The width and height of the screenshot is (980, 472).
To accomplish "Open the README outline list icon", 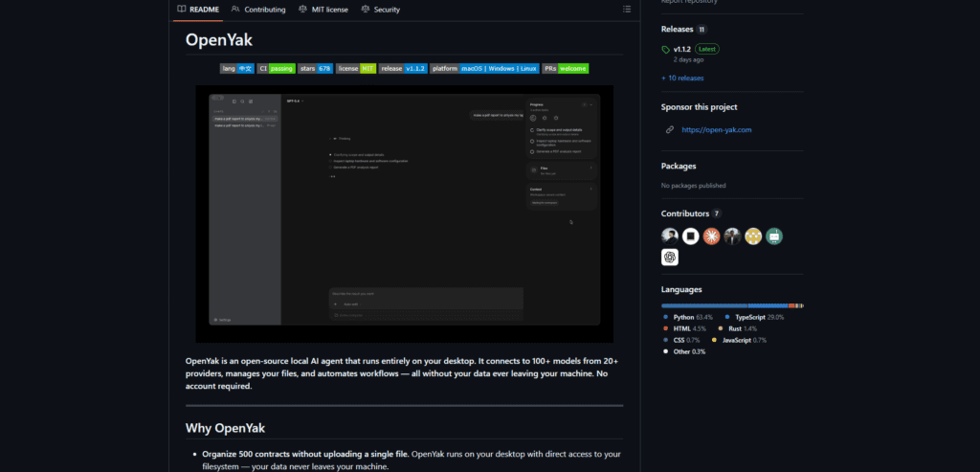I will [627, 10].
